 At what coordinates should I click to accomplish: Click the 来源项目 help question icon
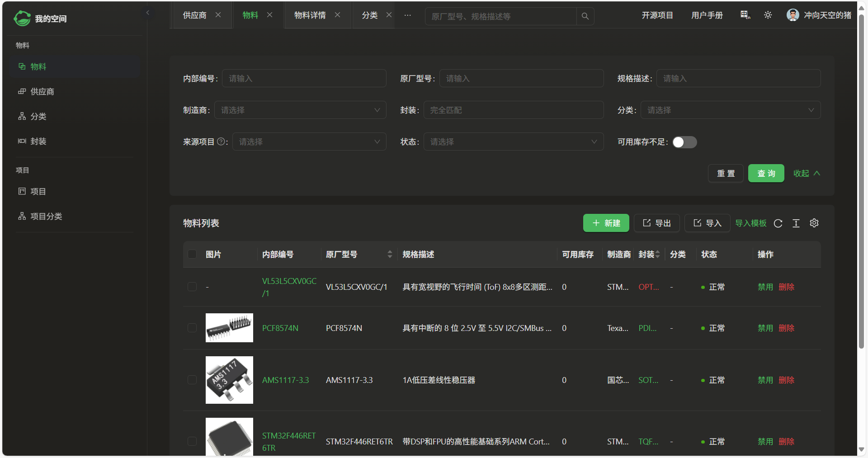(221, 142)
